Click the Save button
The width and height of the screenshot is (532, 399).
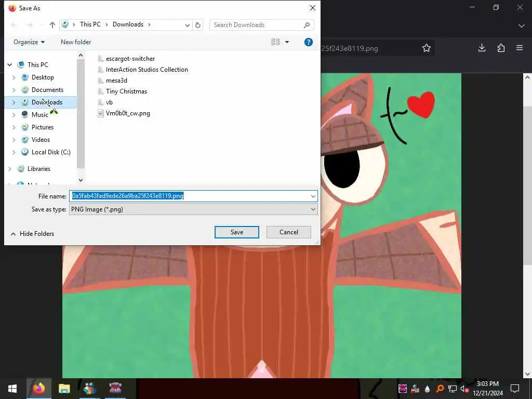(x=237, y=232)
